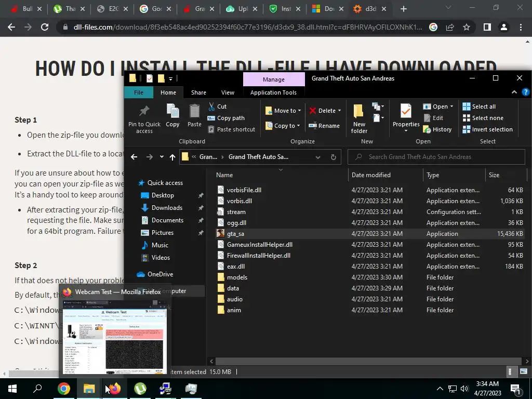
Task: Open the File menu tab
Action: coord(138,92)
